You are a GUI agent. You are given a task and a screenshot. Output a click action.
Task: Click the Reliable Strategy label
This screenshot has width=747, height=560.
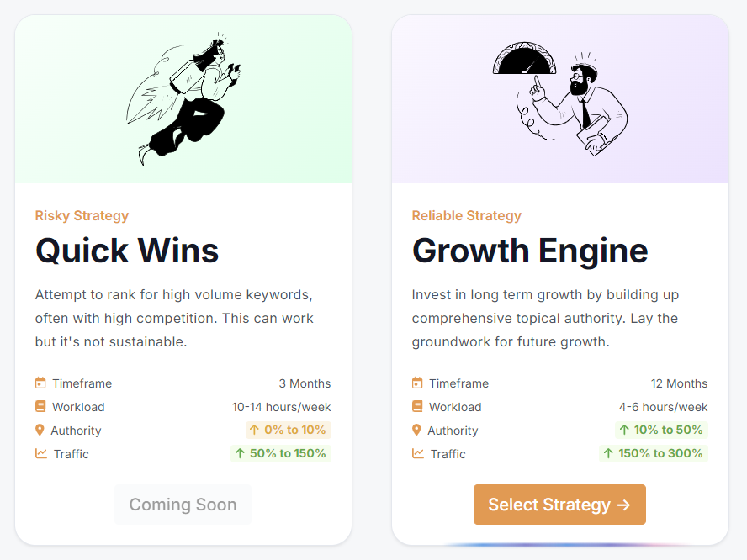(466, 215)
